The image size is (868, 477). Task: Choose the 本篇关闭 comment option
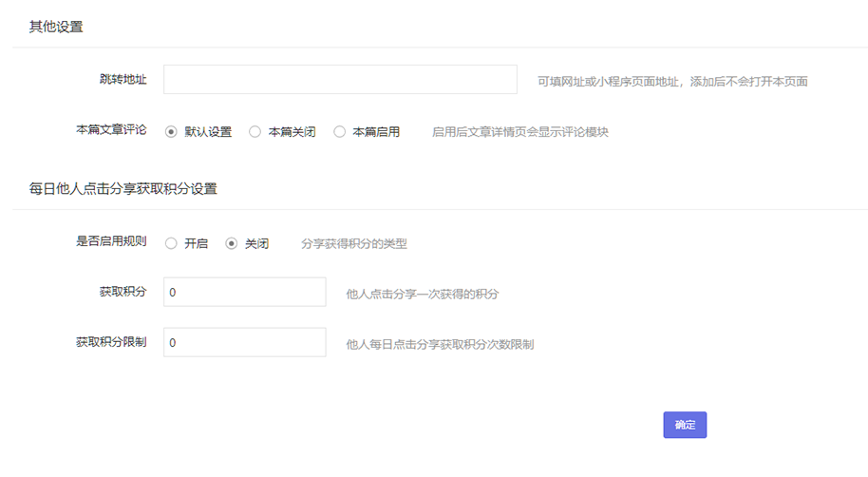[255, 132]
